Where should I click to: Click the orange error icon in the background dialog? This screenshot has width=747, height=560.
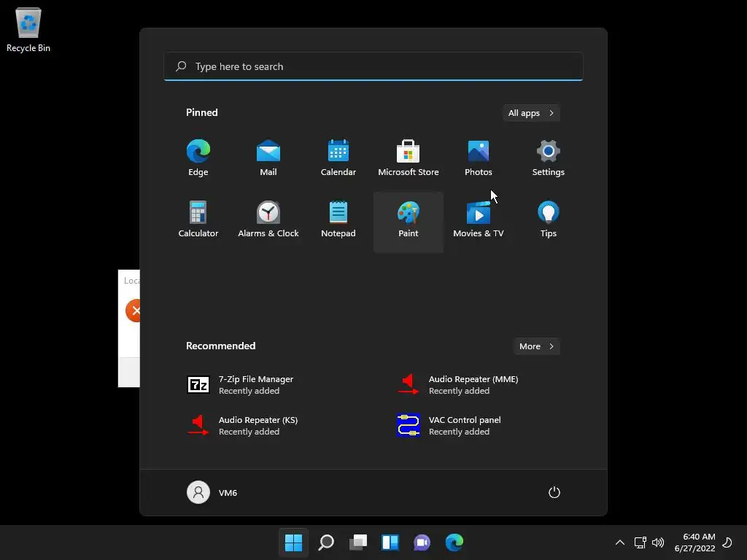tap(133, 311)
